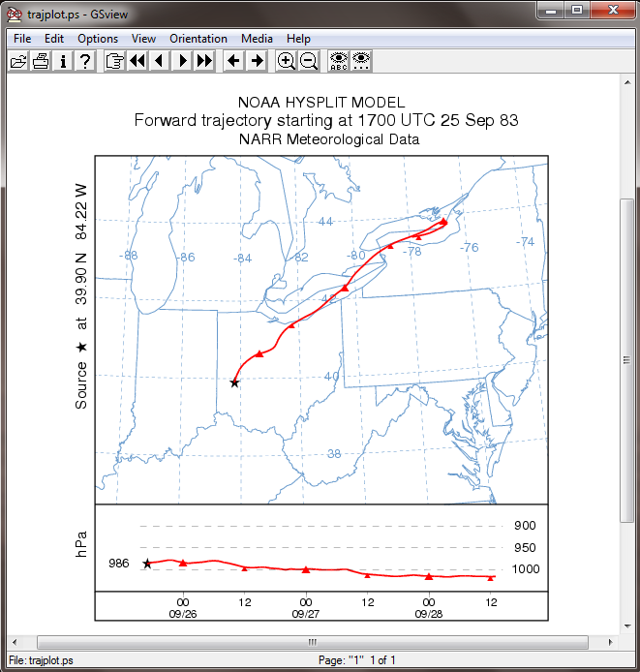Click the Go back arrow icon
Image resolution: width=640 pixels, height=672 pixels.
pos(233,61)
